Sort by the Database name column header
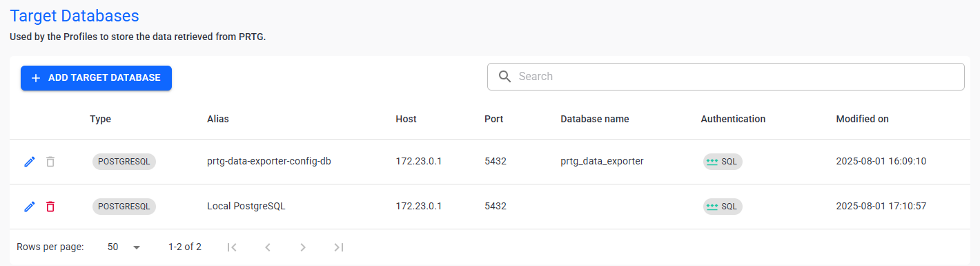Image resolution: width=980 pixels, height=266 pixels. pyautogui.click(x=594, y=119)
